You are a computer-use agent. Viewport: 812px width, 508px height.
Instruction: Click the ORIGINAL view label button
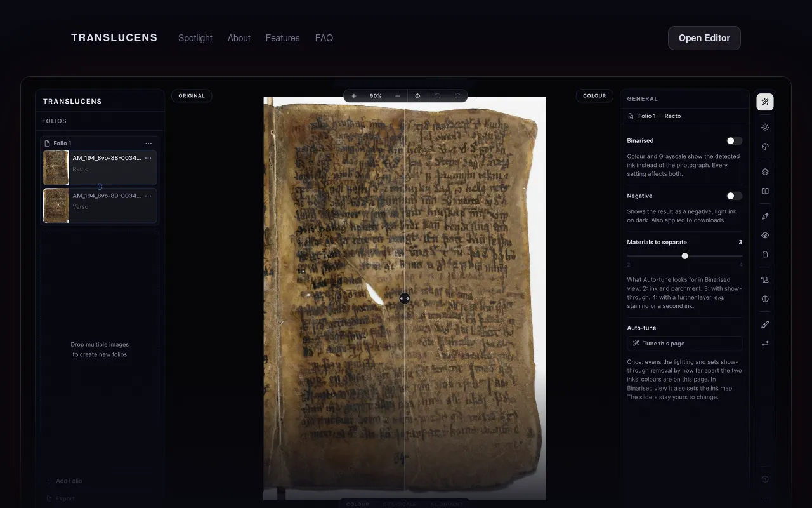[x=192, y=96]
